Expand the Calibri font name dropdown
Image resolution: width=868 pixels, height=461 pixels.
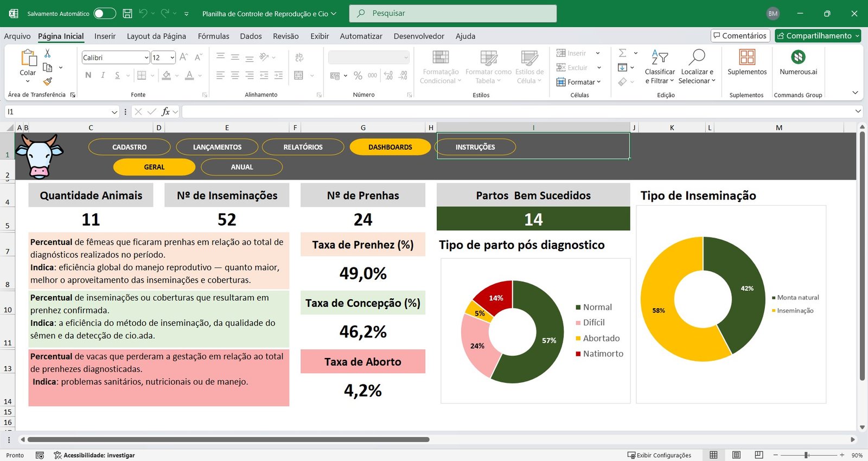146,57
